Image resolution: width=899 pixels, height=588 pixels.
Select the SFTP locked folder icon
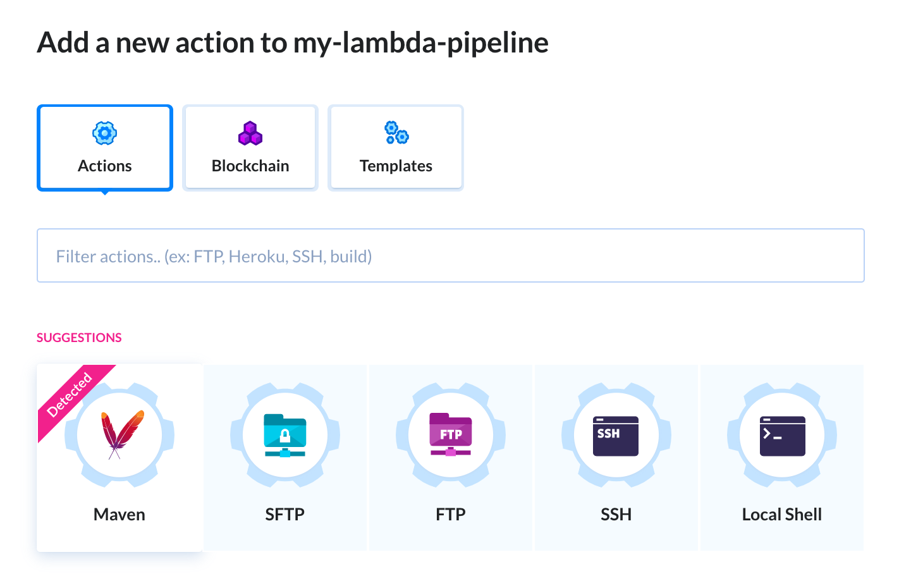(x=284, y=436)
